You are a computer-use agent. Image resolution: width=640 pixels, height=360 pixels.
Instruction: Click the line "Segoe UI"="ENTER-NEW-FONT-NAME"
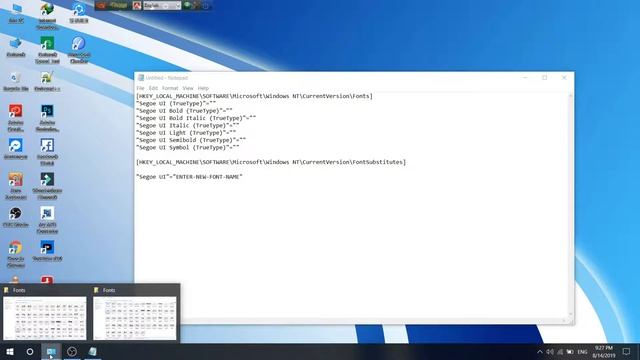click(189, 177)
